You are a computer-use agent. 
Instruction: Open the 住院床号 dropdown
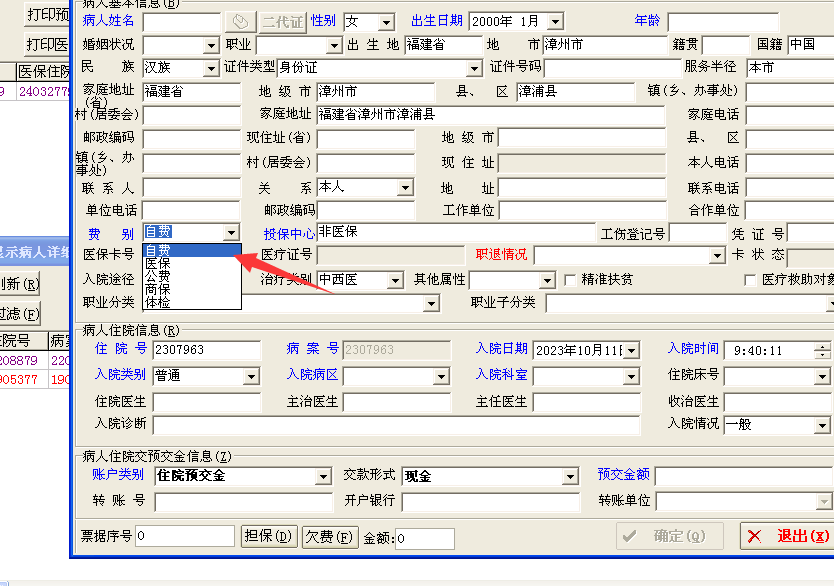click(822, 377)
